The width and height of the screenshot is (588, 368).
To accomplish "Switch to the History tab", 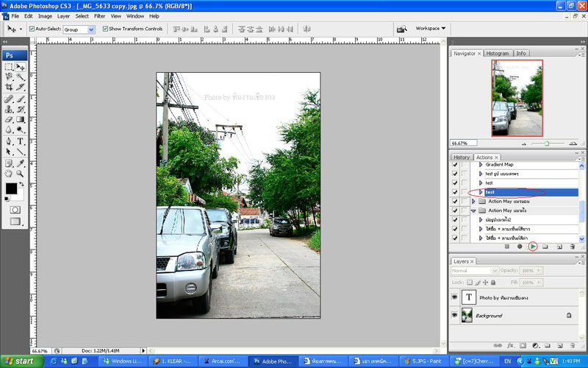I will point(462,158).
